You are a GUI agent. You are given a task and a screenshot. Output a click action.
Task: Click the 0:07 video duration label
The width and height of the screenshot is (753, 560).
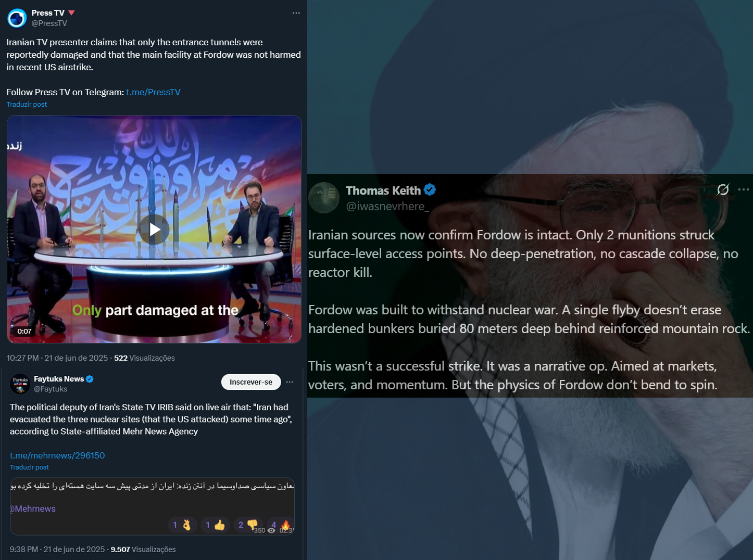point(24,332)
